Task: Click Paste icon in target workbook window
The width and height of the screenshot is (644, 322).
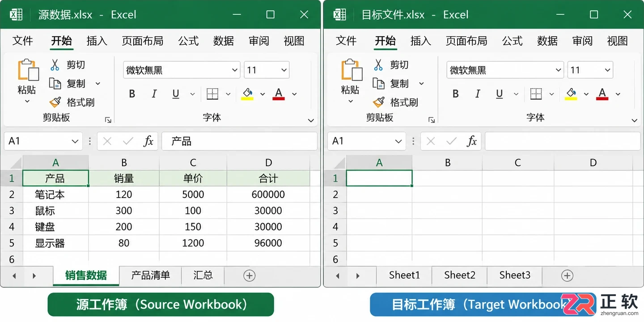Action: [352, 70]
